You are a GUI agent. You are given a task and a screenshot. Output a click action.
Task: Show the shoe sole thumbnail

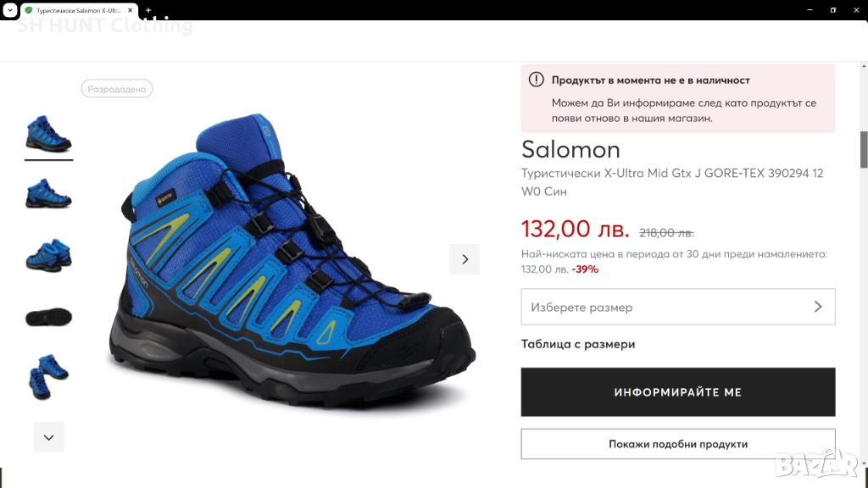pos(48,317)
